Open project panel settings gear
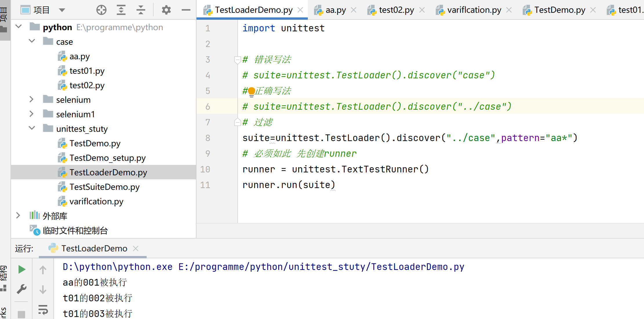The height and width of the screenshot is (319, 644). point(166,10)
